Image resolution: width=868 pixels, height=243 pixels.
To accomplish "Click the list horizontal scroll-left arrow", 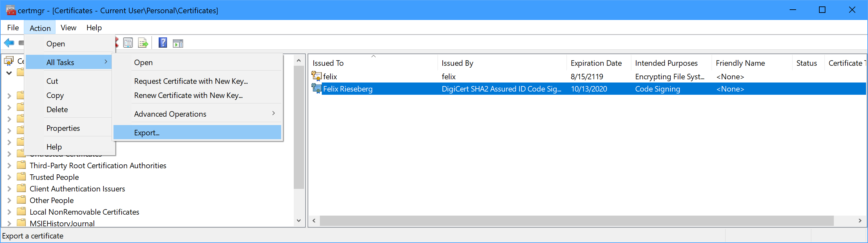I will click(x=314, y=220).
